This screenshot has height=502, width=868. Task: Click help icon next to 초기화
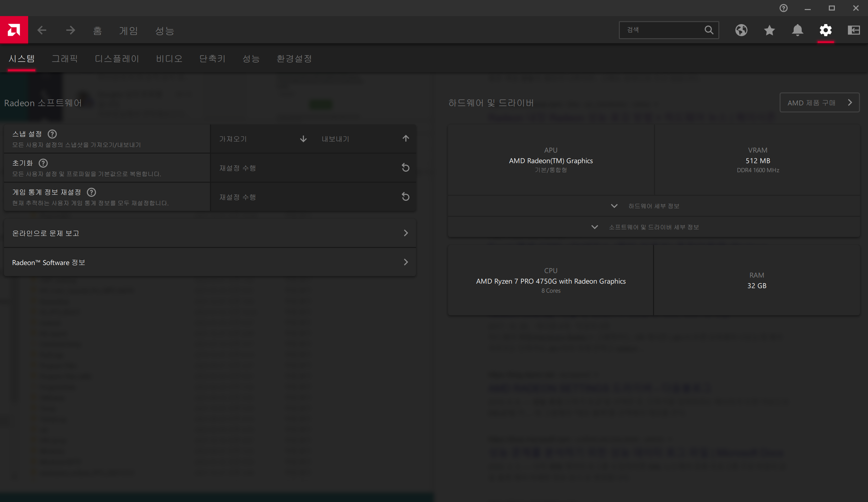[44, 163]
